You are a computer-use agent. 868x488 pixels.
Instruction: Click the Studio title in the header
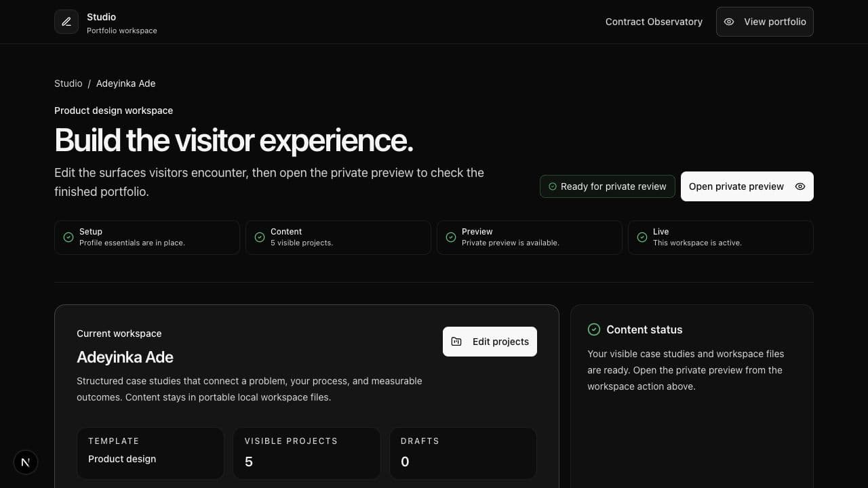point(101,17)
